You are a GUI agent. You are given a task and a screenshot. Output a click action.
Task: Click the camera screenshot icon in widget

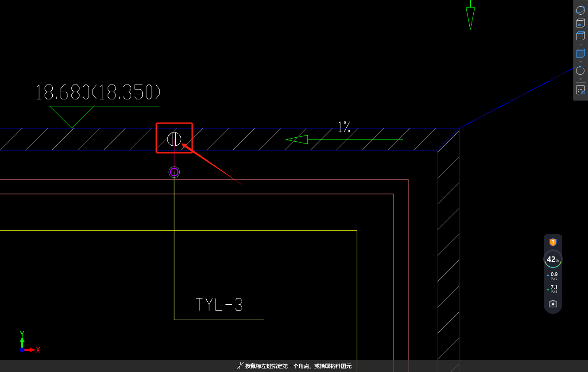(x=553, y=304)
